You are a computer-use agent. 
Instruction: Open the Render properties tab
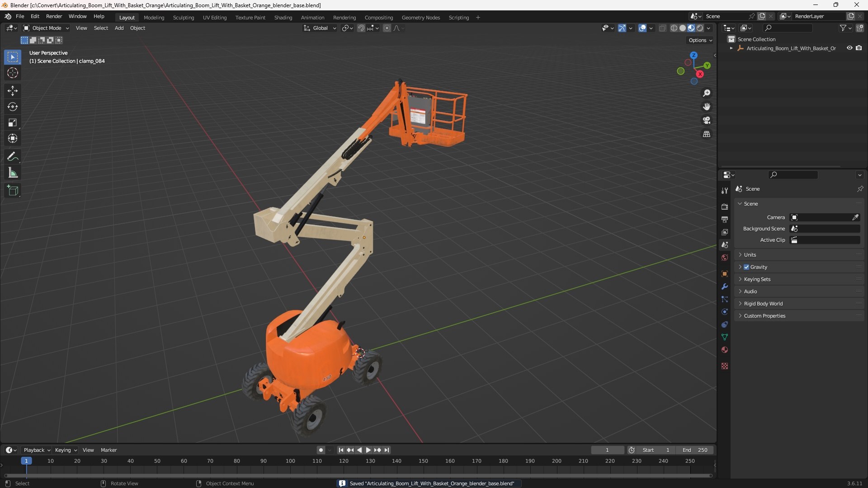(x=725, y=206)
